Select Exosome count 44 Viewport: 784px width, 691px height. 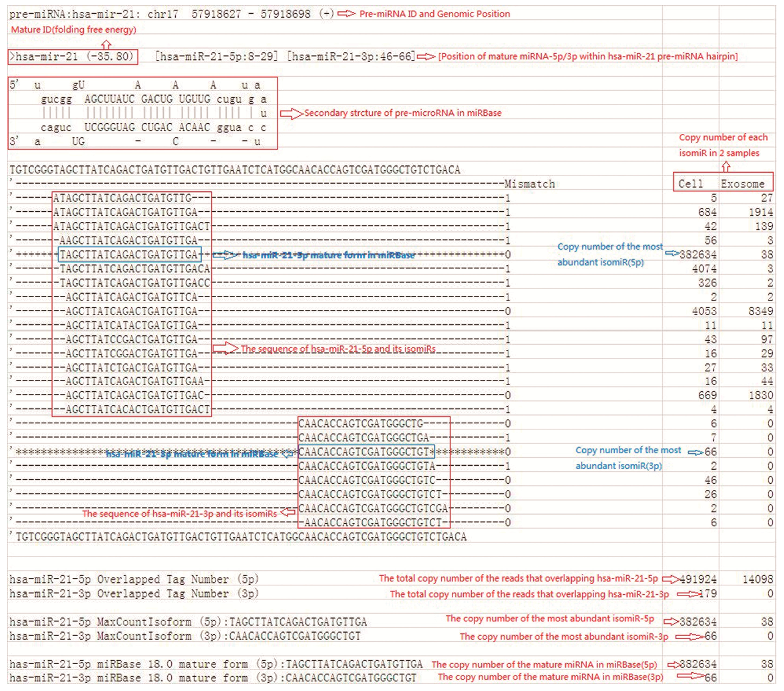click(x=767, y=381)
